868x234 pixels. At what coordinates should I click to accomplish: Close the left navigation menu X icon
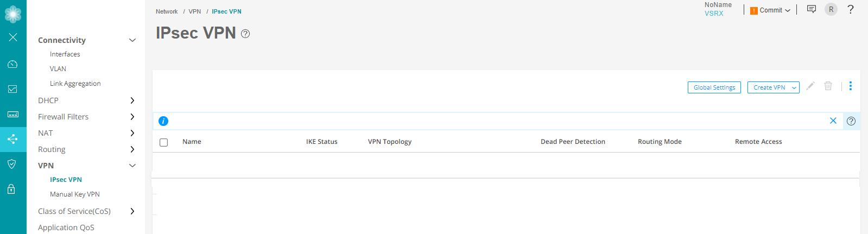(13, 37)
